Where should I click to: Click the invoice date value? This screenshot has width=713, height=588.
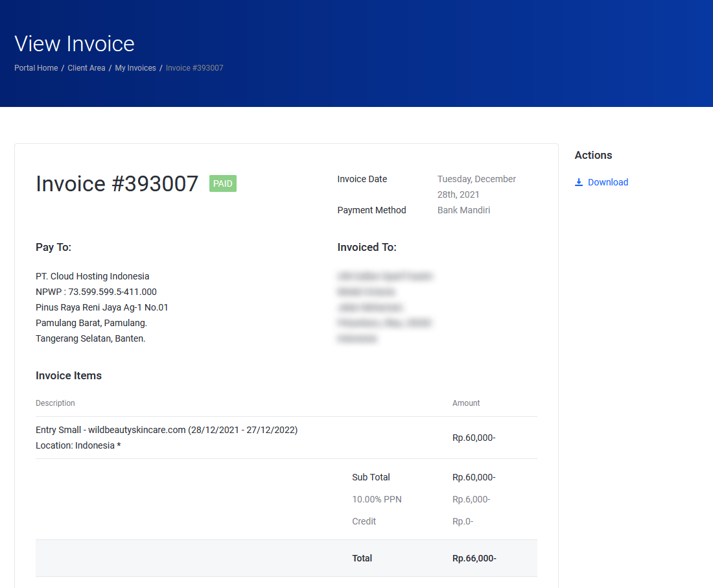tap(476, 187)
